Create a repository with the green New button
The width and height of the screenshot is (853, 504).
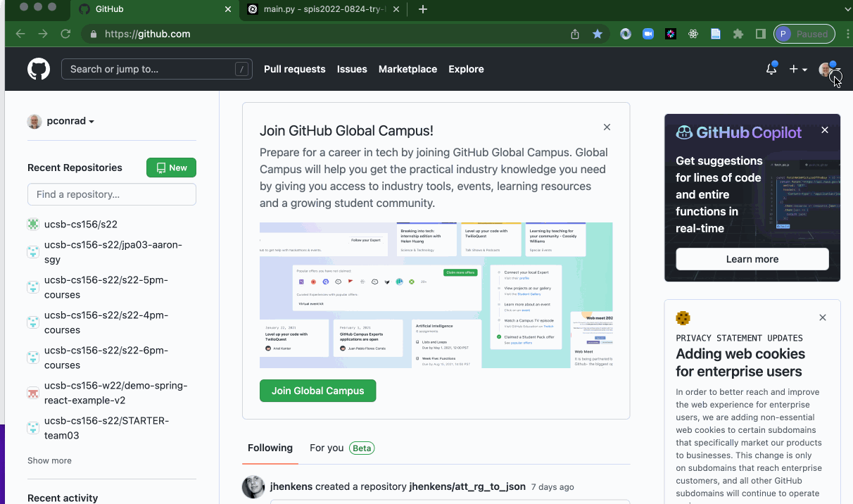click(171, 168)
